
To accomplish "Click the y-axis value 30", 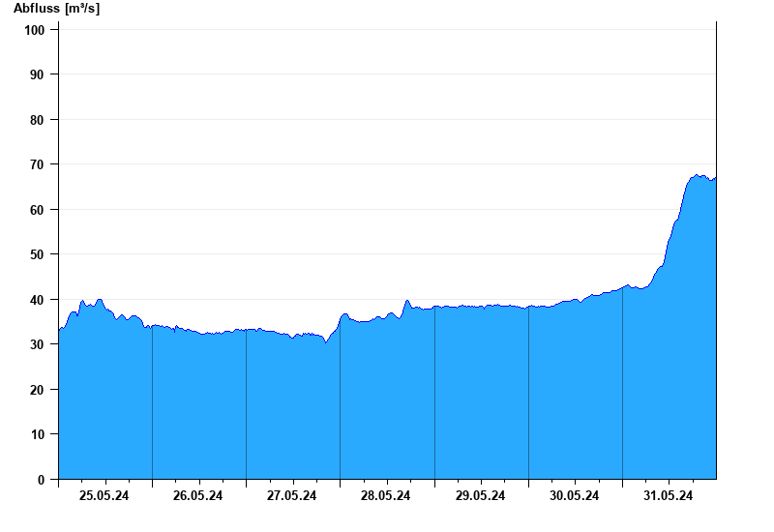I will (38, 344).
